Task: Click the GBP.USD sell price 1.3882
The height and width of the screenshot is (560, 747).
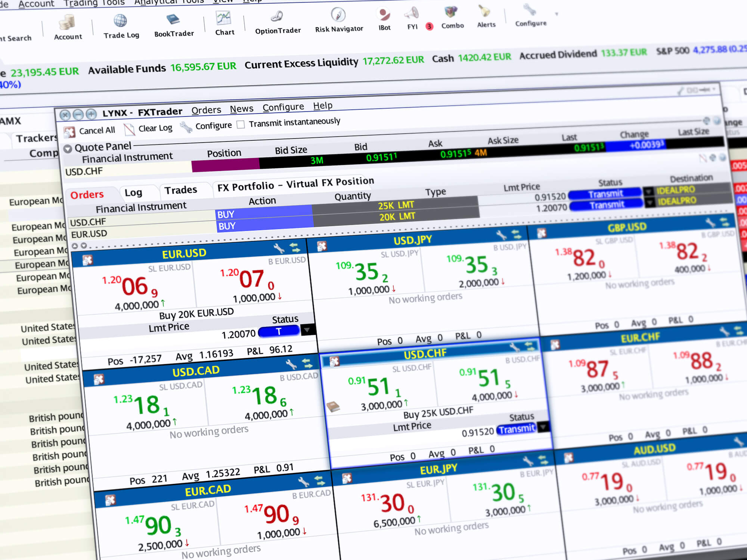Action: (580, 258)
